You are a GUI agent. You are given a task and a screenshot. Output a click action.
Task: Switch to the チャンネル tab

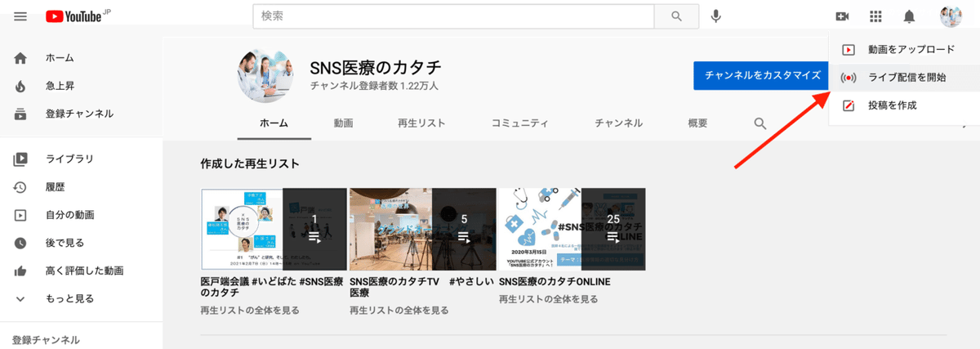[x=618, y=123]
